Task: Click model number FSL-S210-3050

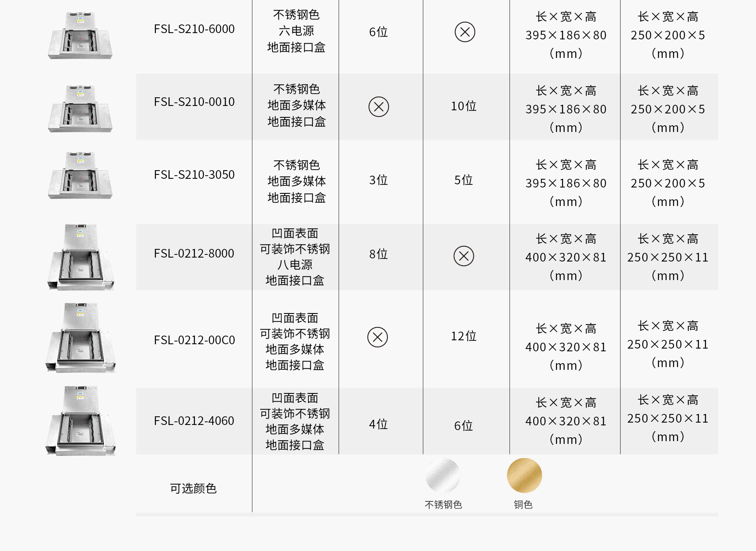Action: 194,174
